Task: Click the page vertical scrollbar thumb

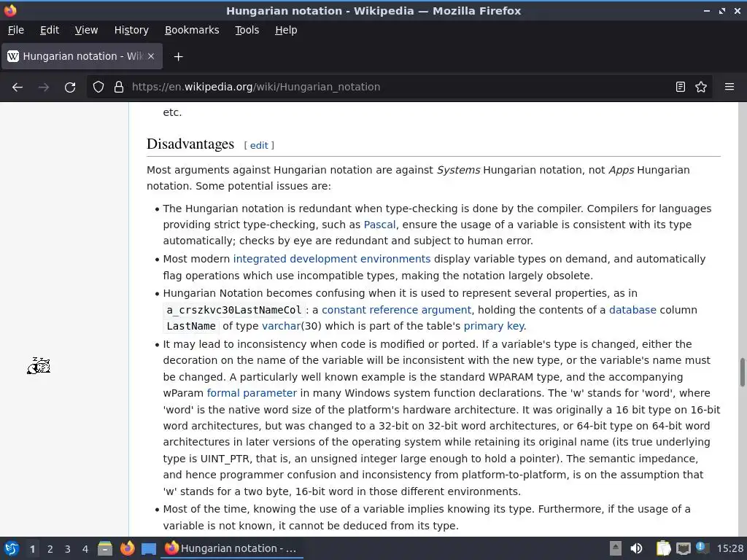Action: [742, 372]
